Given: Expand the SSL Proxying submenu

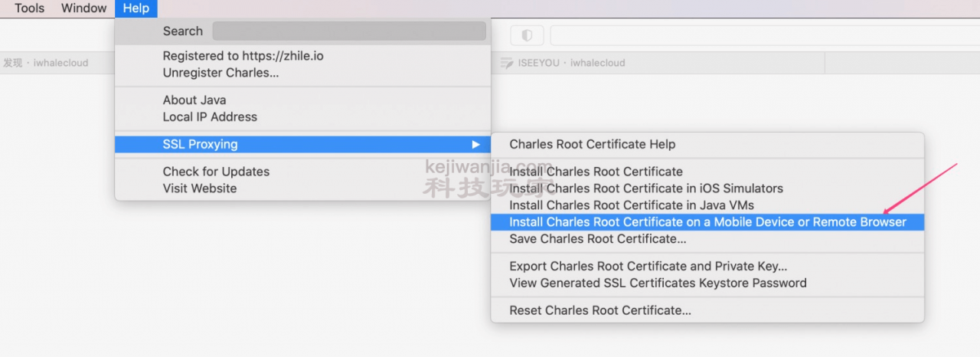Looking at the screenshot, I should tap(302, 144).
